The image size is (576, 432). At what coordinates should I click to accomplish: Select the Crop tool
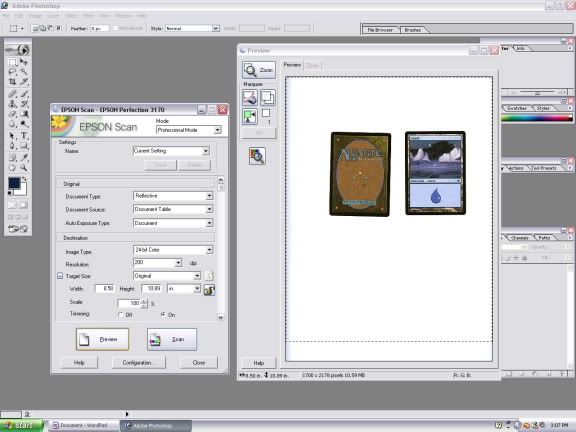point(12,82)
